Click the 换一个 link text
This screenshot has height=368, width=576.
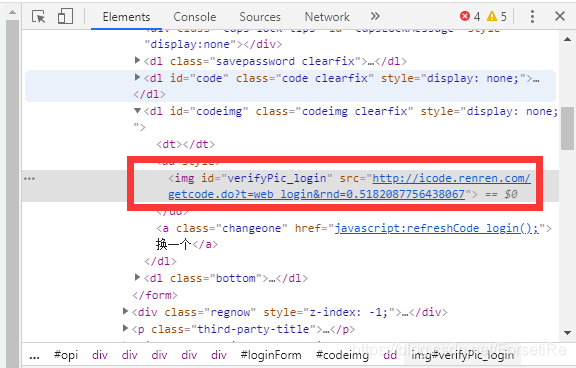click(173, 244)
